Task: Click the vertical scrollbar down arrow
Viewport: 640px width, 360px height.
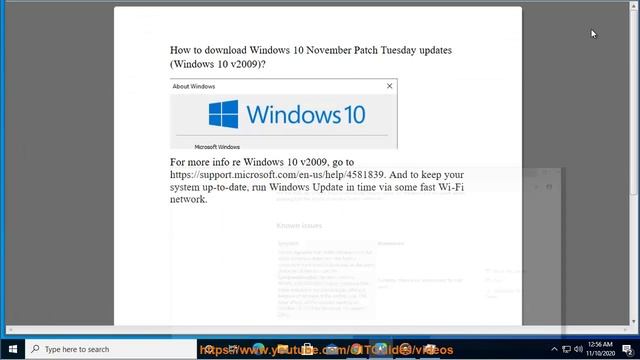Action: 634,322
